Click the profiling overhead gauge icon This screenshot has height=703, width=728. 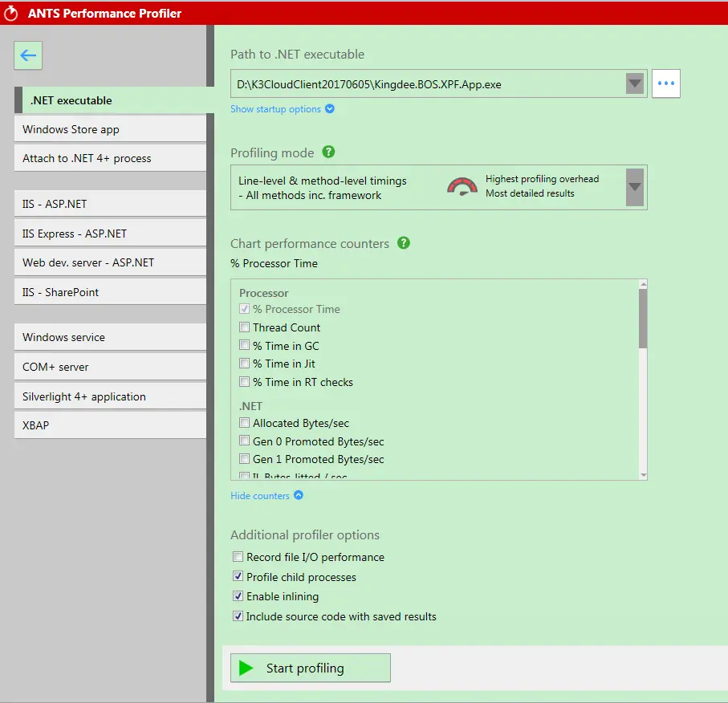point(462,185)
